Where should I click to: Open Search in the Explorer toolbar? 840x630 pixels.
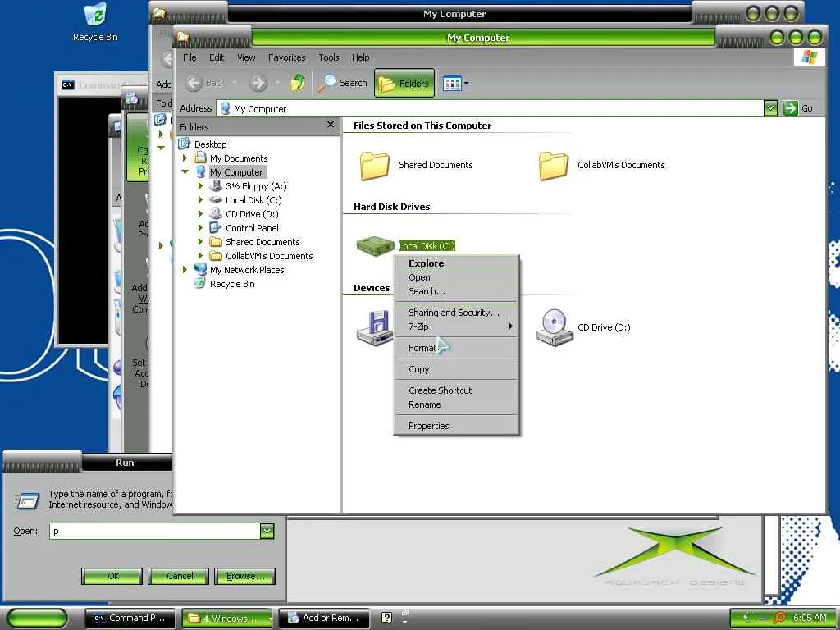pos(343,83)
